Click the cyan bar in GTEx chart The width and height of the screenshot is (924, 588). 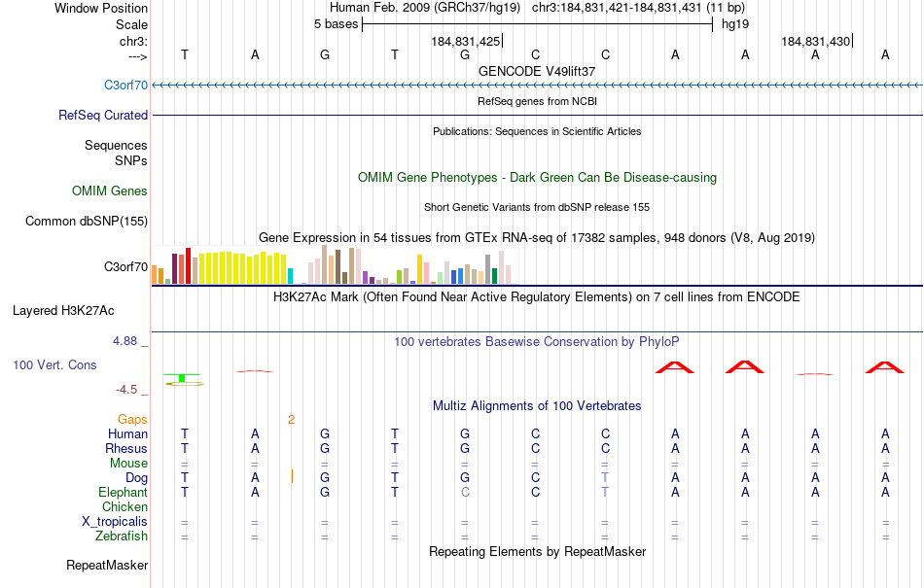pyautogui.click(x=290, y=276)
